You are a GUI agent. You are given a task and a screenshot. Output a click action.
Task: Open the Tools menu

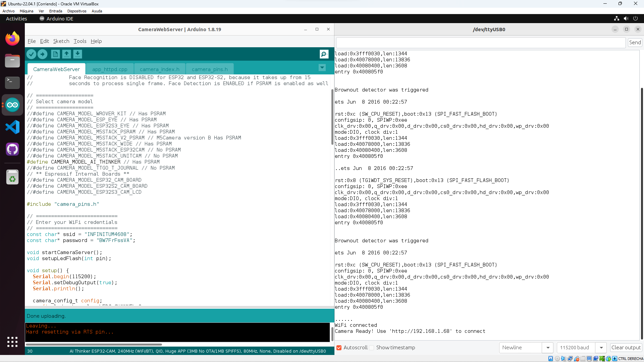click(80, 41)
